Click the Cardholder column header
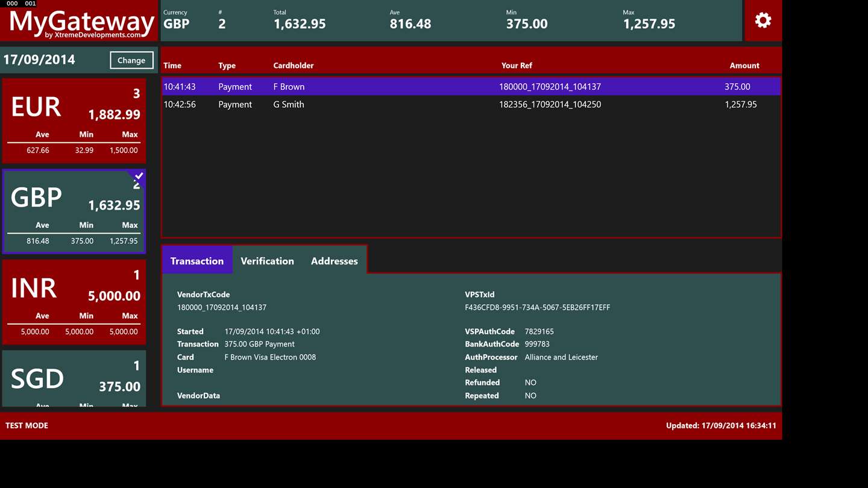868x488 pixels. [294, 65]
